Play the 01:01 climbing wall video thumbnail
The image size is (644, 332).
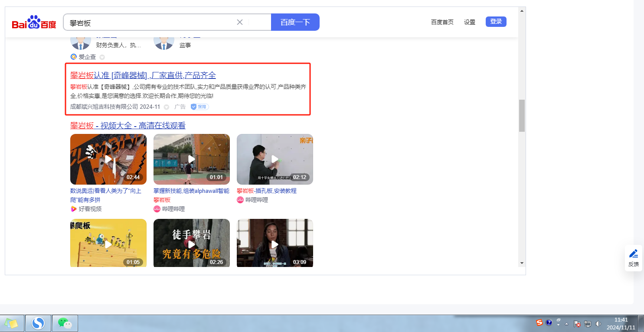click(x=192, y=159)
